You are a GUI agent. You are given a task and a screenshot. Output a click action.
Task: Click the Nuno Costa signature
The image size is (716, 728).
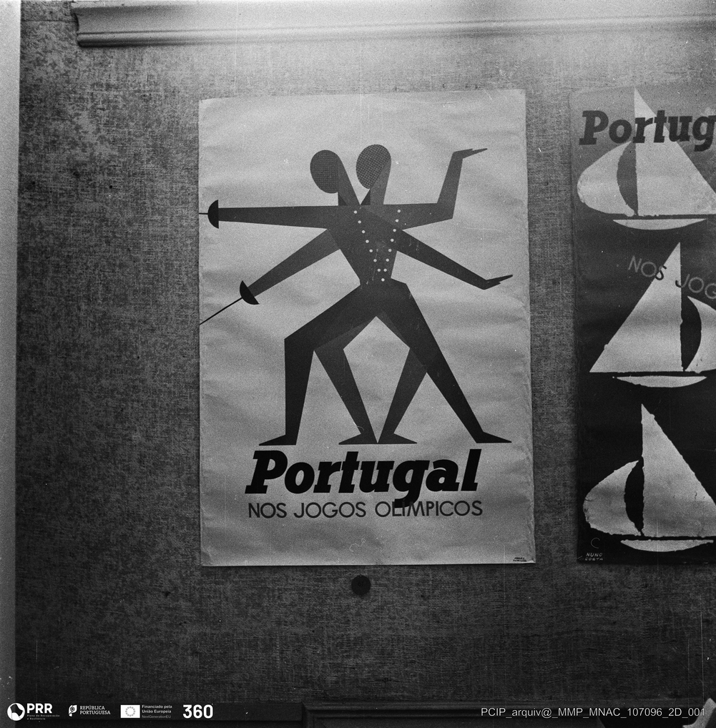click(594, 555)
